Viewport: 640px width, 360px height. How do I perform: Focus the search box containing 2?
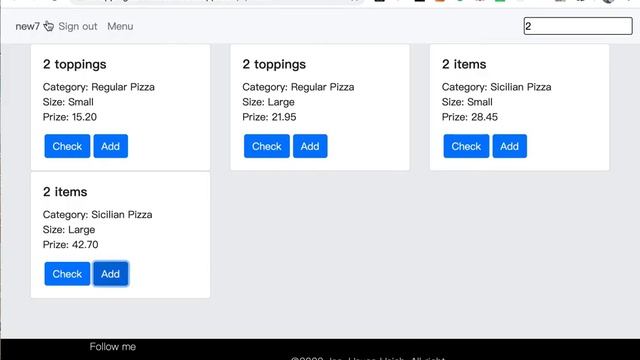click(578, 26)
